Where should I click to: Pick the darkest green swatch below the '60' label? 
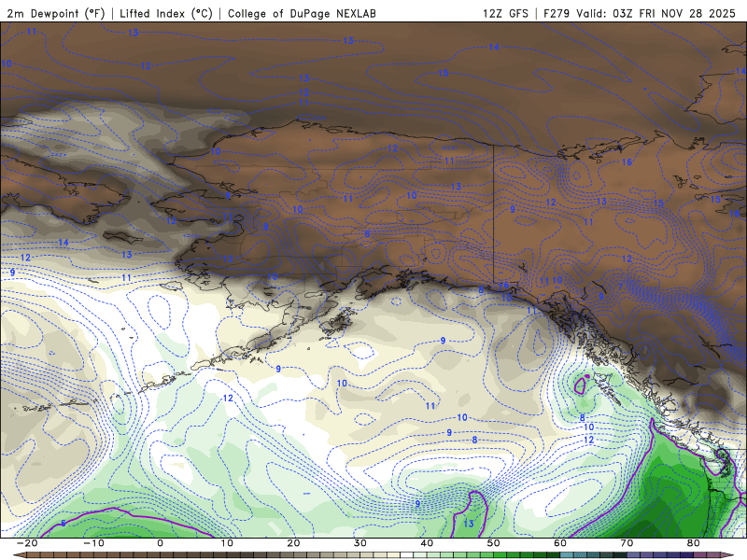[555, 555]
